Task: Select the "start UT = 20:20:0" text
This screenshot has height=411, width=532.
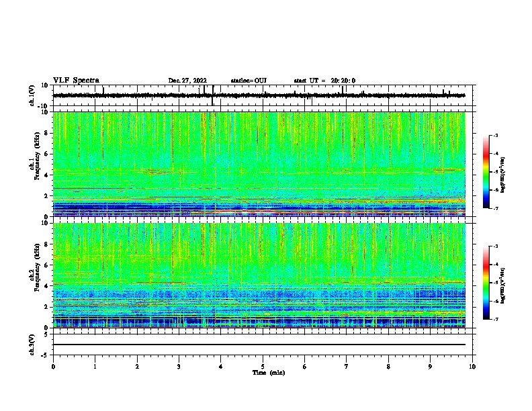Action: coord(324,81)
